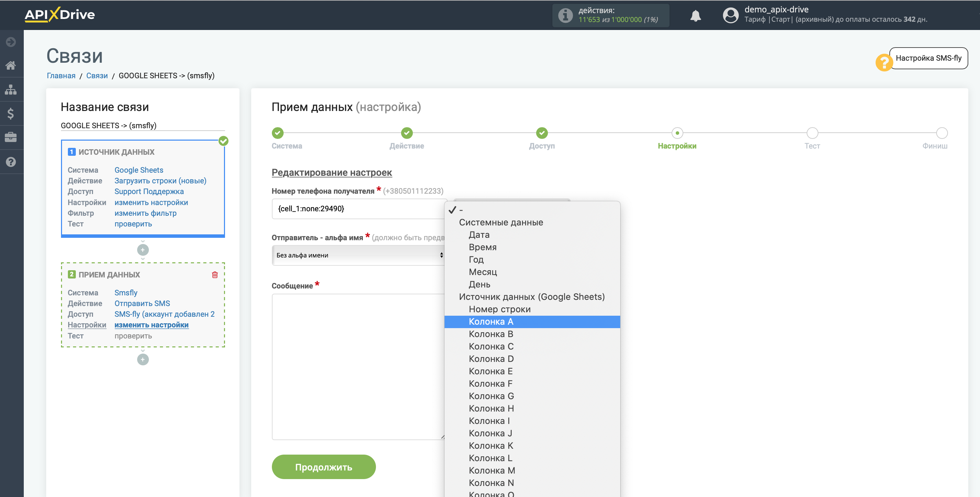Click the Система completed step circle

[x=278, y=133]
